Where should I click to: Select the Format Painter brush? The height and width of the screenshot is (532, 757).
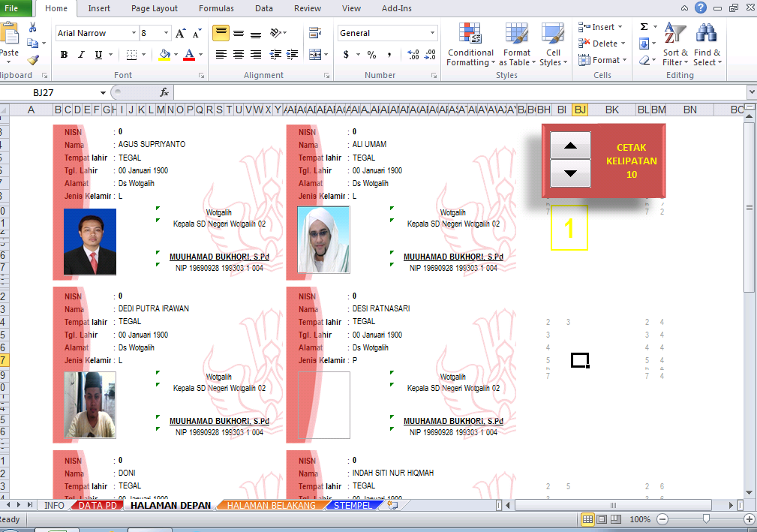tap(33, 60)
